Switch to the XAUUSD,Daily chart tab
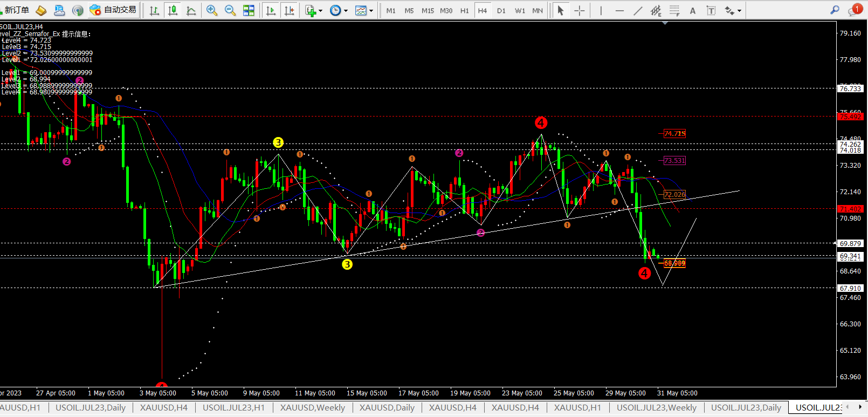This screenshot has width=868, height=417. coord(387,407)
